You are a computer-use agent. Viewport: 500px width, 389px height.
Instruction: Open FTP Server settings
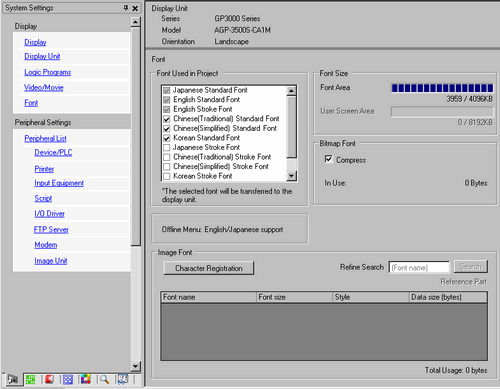[x=51, y=229]
